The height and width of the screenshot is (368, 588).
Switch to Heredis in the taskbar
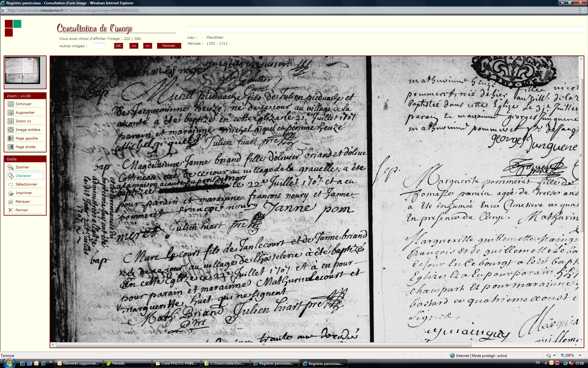pos(127,363)
